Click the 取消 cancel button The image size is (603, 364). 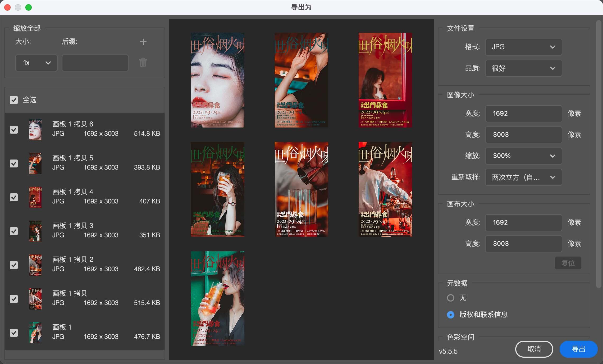[534, 349]
